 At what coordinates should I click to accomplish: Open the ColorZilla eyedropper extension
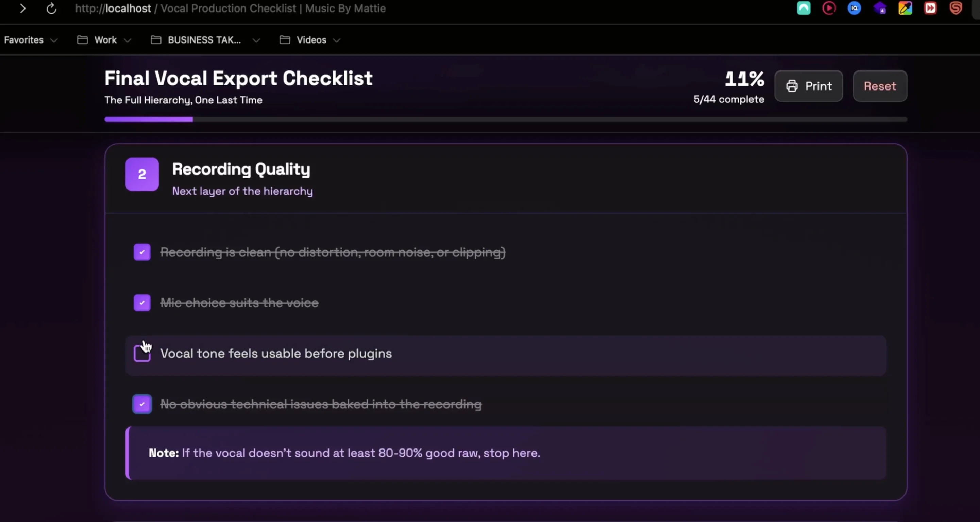tap(906, 8)
